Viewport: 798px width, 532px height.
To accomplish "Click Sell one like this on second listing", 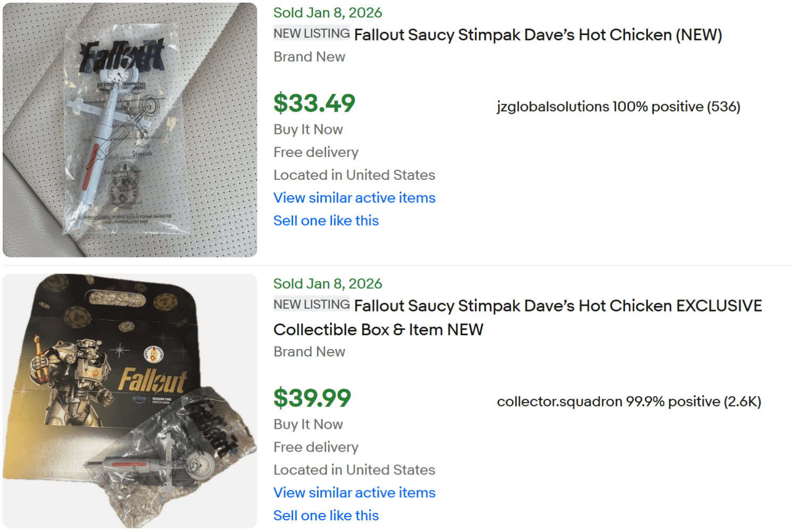I will click(x=326, y=515).
